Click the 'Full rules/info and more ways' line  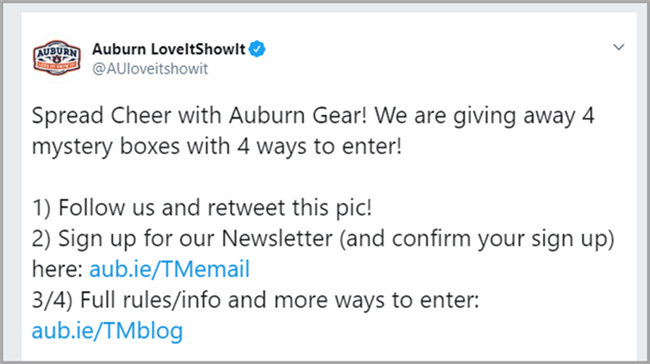[x=279, y=300]
